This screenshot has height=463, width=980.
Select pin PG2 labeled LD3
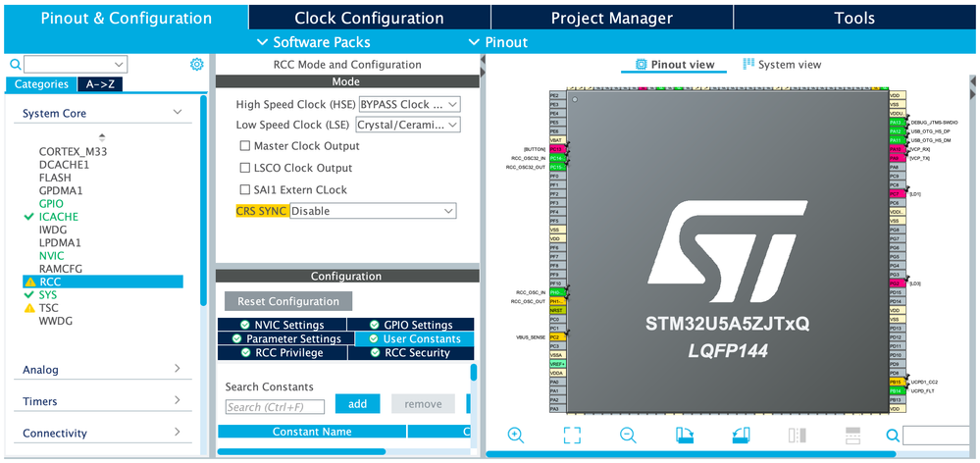pyautogui.click(x=897, y=283)
